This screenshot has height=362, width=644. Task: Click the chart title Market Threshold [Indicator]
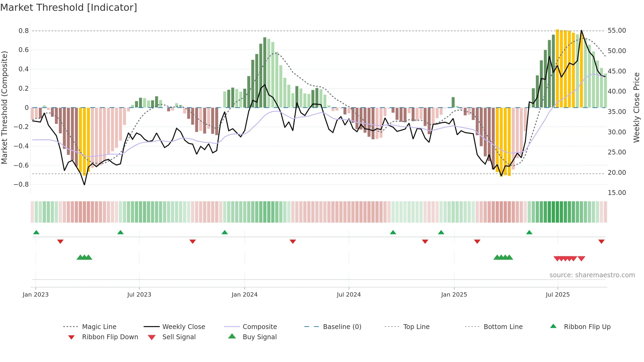click(69, 8)
